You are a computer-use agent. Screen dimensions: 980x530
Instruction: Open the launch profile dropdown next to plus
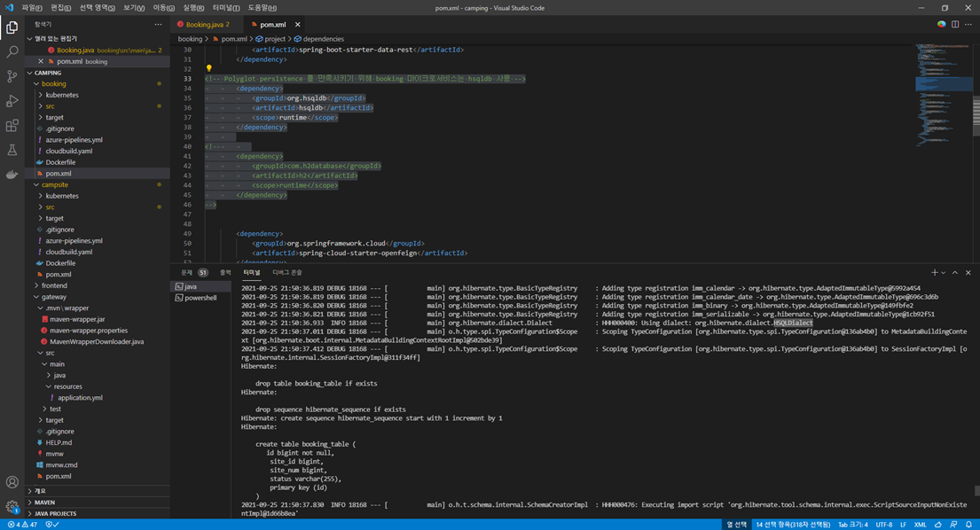coord(943,273)
